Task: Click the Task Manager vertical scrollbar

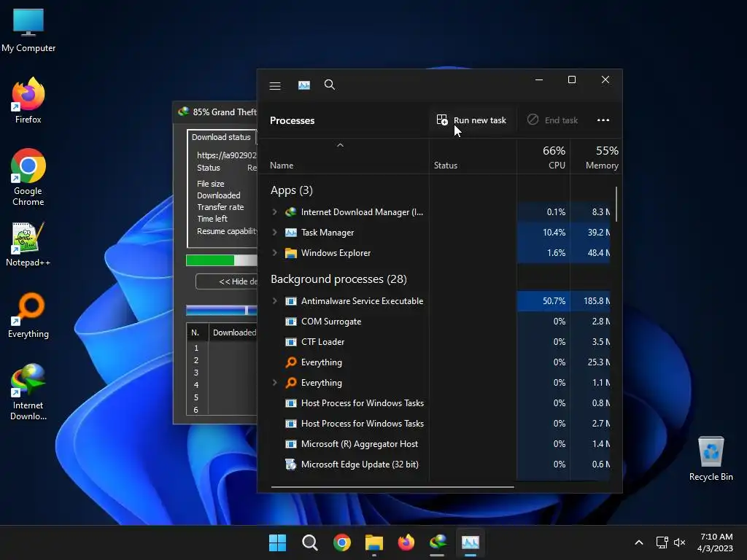Action: tap(616, 204)
